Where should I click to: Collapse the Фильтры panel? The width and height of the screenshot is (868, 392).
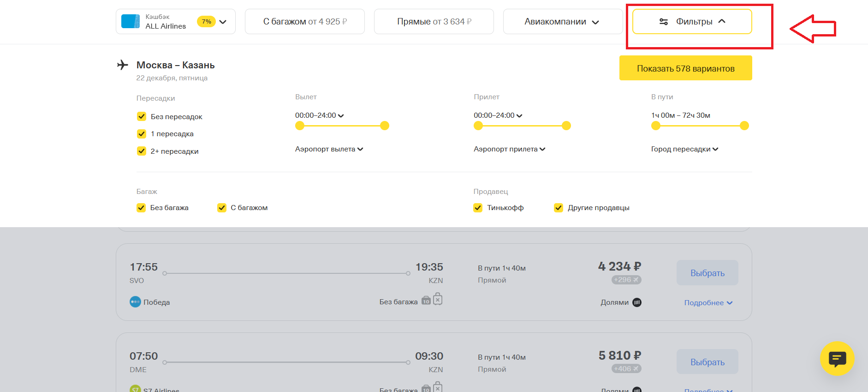click(x=692, y=22)
